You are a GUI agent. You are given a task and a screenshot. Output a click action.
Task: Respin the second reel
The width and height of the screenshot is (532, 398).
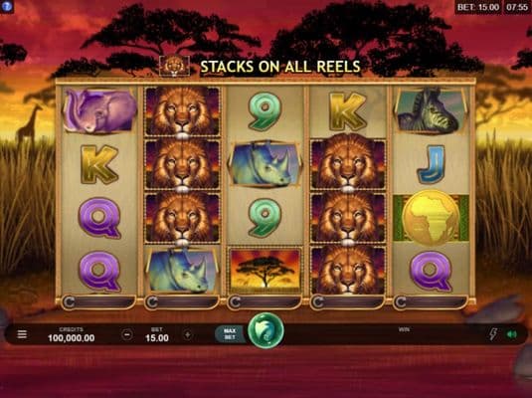[x=182, y=302]
